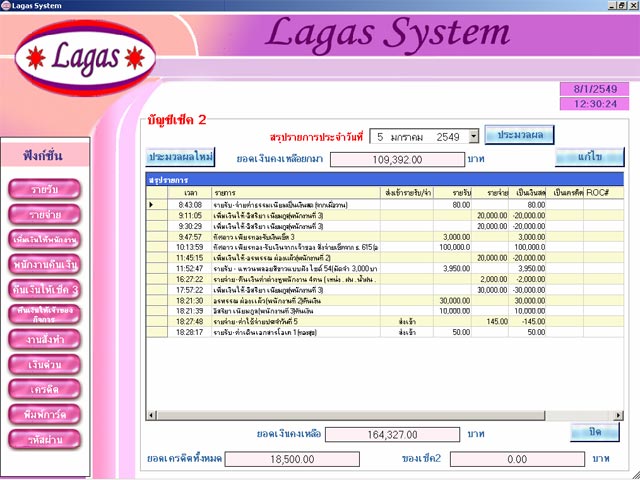Click the ประมวลผล button beside the date
Image resolution: width=640 pixels, height=480 pixels.
[519, 135]
